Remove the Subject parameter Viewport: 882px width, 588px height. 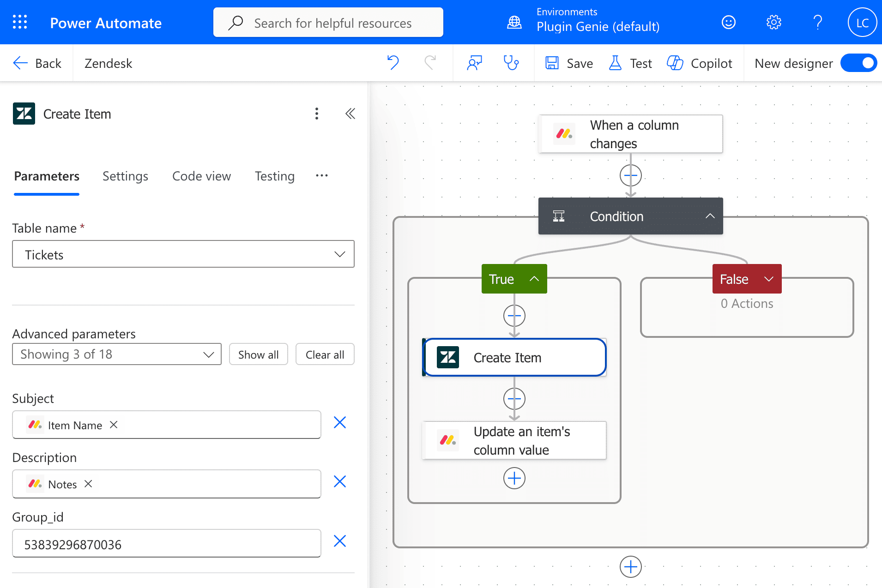pyautogui.click(x=340, y=422)
